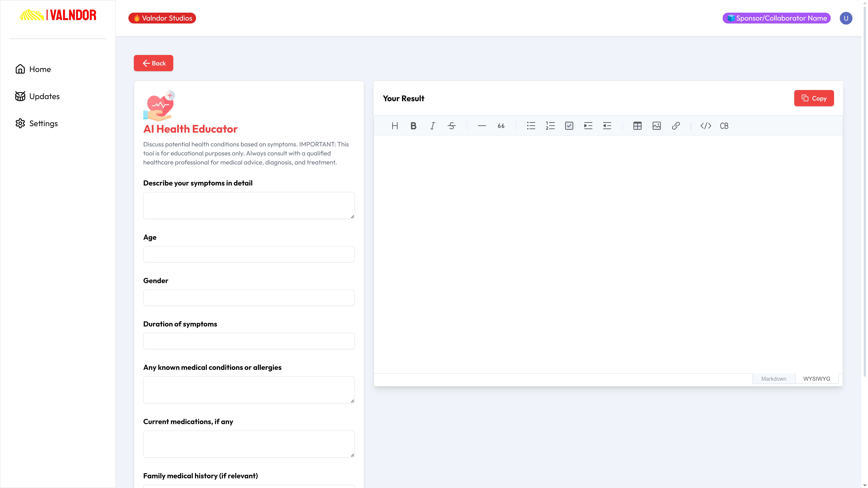Toggle italic formatting in editor
Image resolution: width=868 pixels, height=488 pixels.
(433, 126)
